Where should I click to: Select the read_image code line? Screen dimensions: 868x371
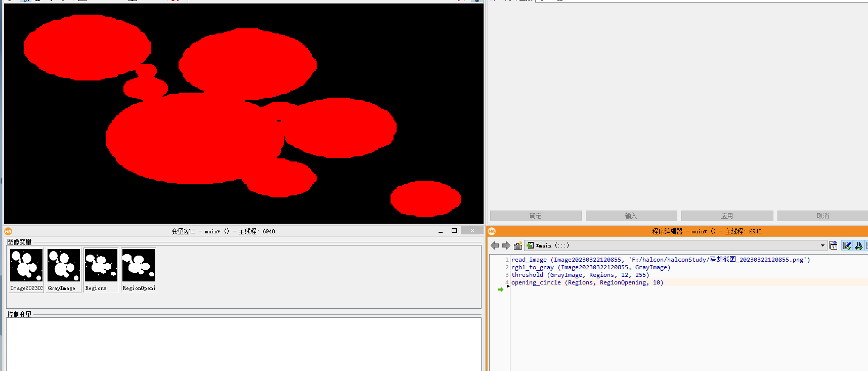click(661, 260)
